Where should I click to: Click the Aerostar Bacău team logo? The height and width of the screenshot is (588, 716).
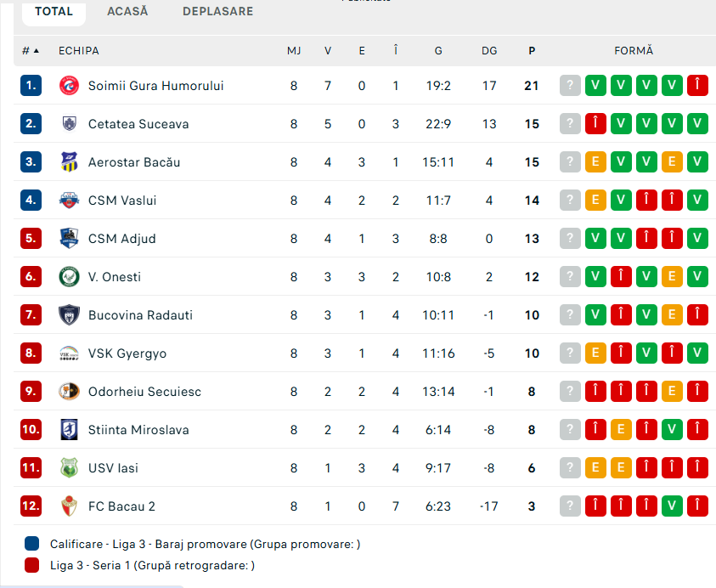69,162
